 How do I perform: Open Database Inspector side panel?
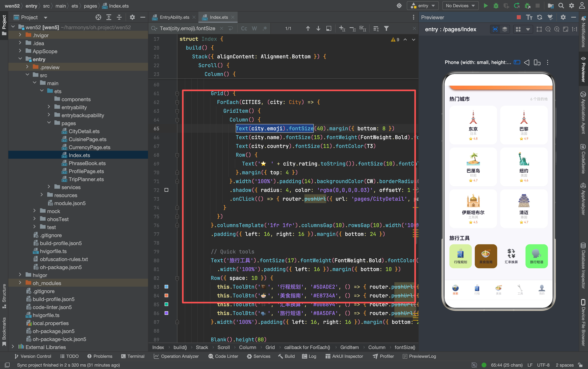583,266
